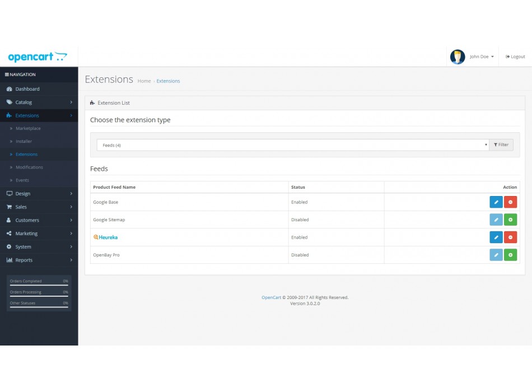Click the Orders Completed progress bar

[x=39, y=285]
